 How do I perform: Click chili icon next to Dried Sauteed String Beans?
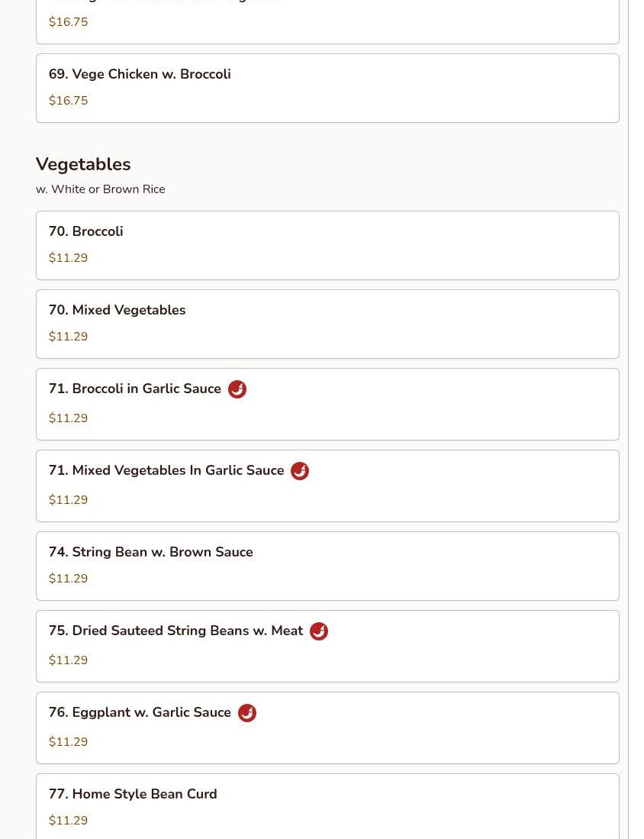click(x=319, y=631)
